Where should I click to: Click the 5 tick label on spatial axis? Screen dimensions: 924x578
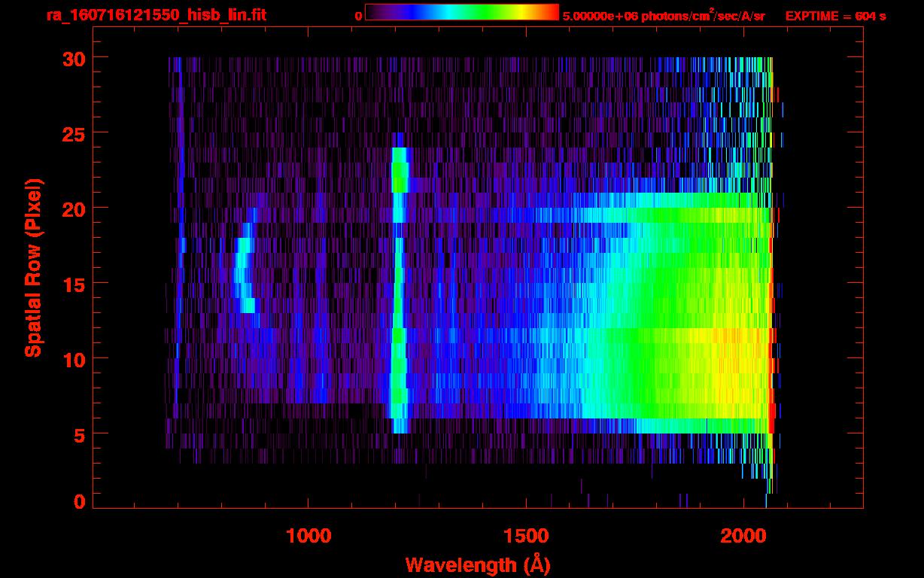[78, 434]
